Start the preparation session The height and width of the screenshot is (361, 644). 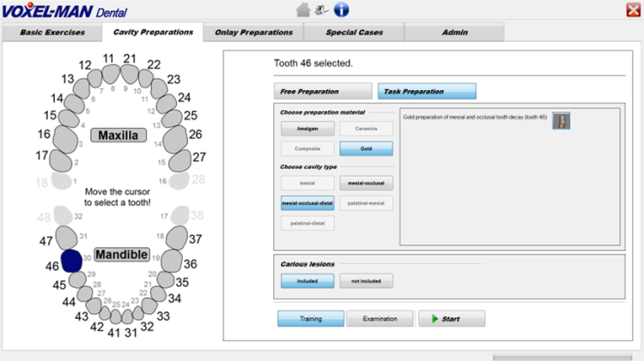coord(452,319)
